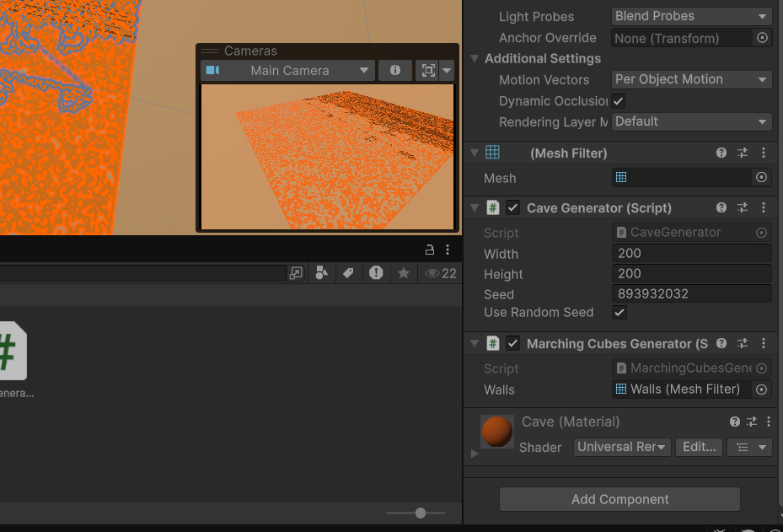Screen dimensions: 783x532
Task: Click the Edit... button for Cave material
Action: (x=699, y=447)
